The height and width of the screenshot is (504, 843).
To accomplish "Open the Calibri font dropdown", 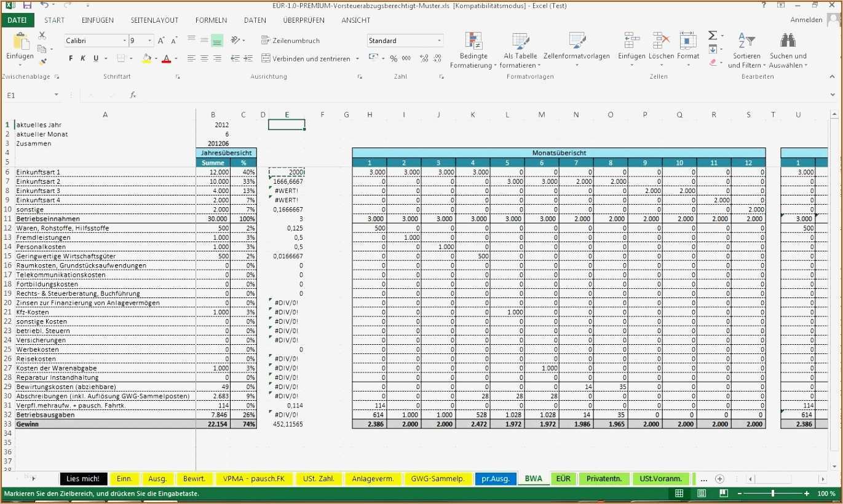I will [x=123, y=40].
